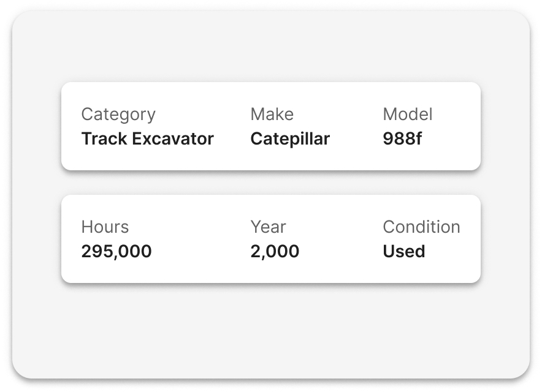
Task: Click the top equipment details card
Action: pos(271,126)
